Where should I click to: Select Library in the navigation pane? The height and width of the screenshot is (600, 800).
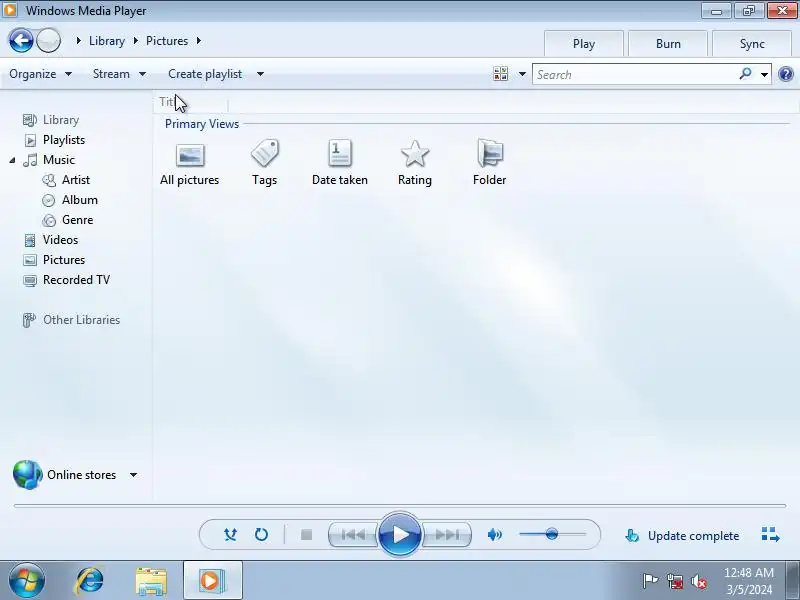pos(61,120)
